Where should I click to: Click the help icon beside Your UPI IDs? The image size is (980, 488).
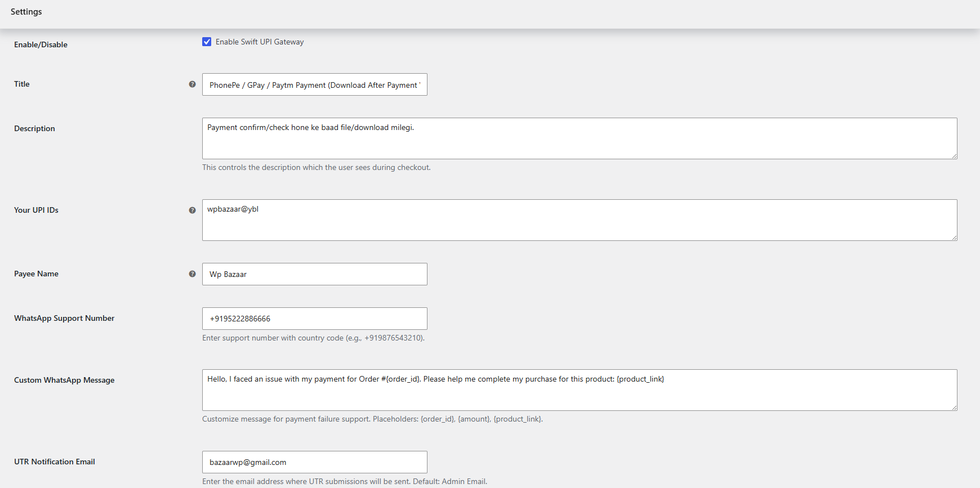click(192, 211)
